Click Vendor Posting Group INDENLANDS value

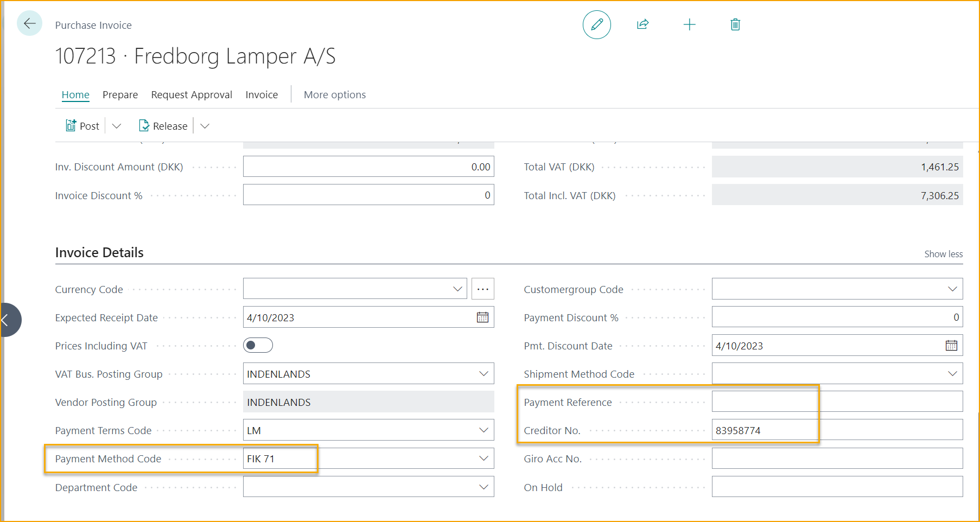point(279,402)
